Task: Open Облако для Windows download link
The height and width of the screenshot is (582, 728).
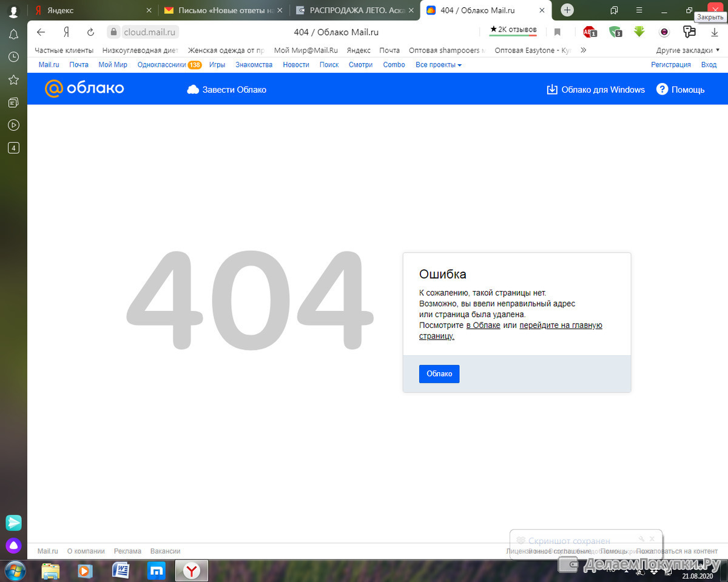Action: pyautogui.click(x=596, y=90)
